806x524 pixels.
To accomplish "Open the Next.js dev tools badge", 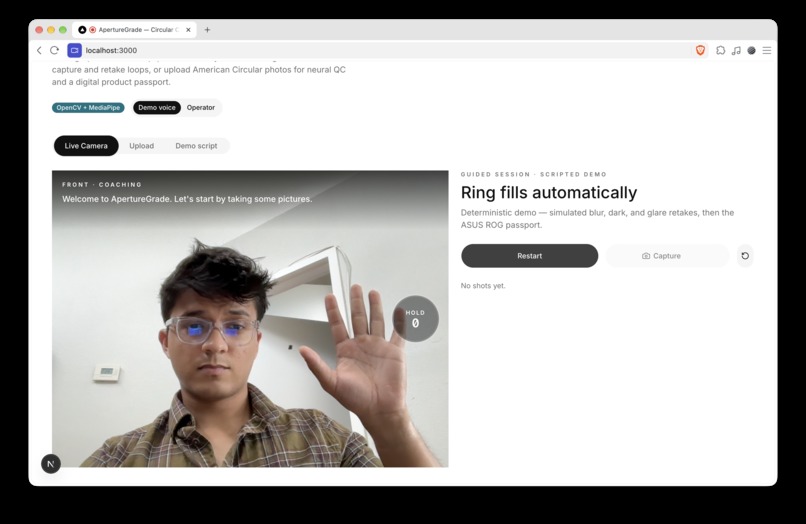I will [51, 464].
